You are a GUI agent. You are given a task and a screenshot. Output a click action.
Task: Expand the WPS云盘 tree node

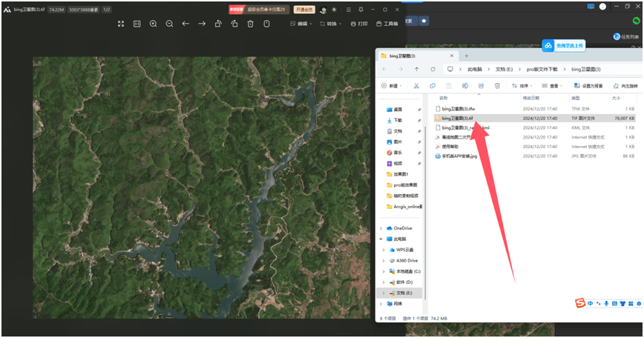click(x=384, y=250)
